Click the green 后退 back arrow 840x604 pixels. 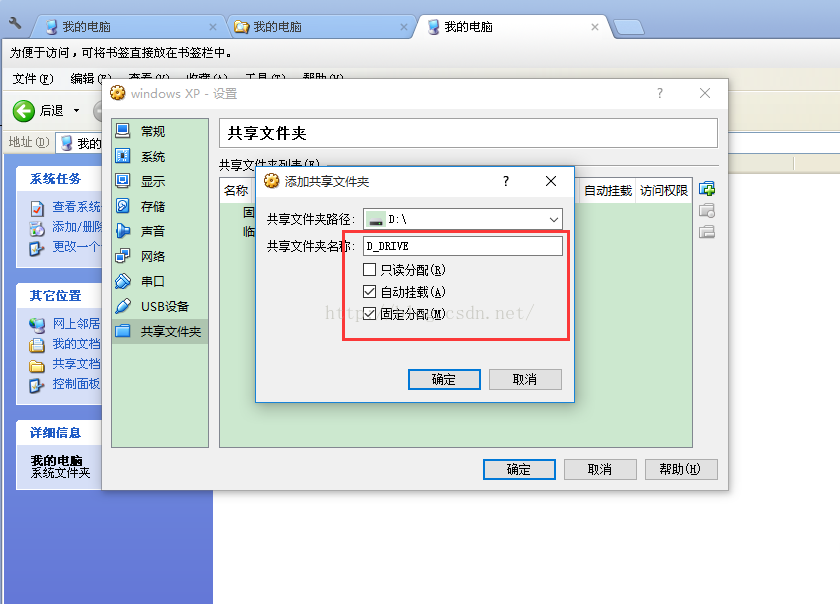point(24,111)
